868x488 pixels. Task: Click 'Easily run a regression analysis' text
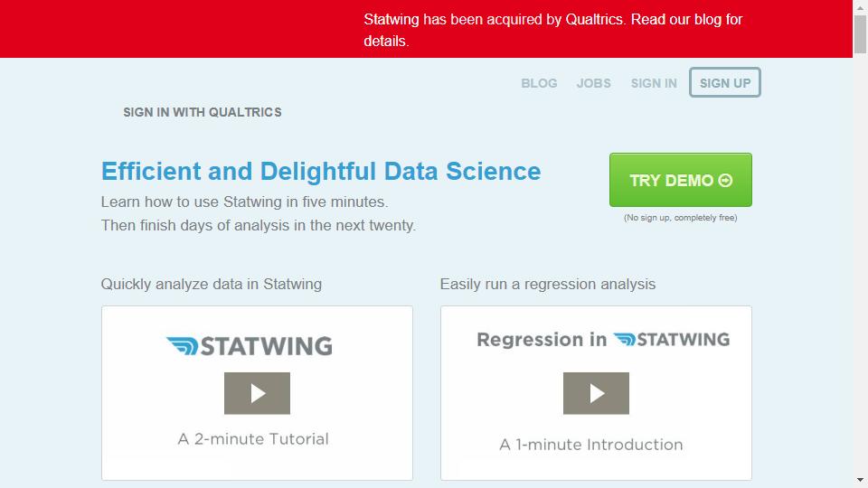click(548, 285)
